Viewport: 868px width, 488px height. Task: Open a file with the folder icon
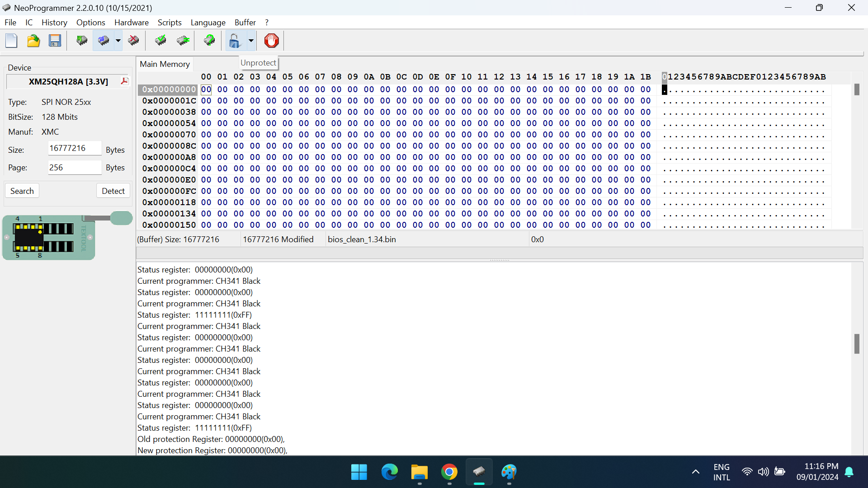coord(33,41)
